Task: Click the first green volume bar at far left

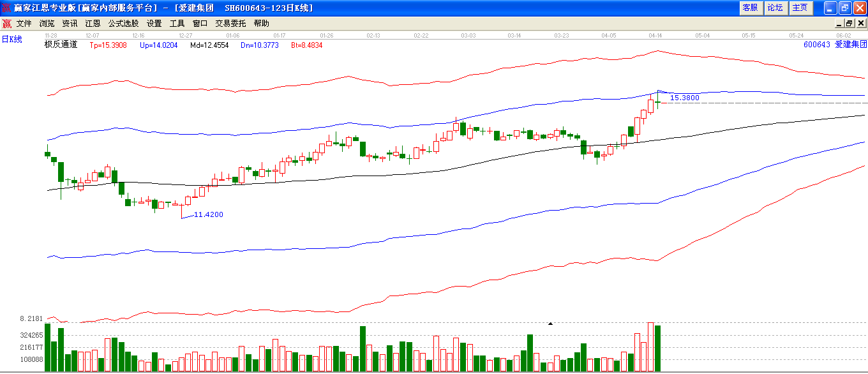Action: (47, 348)
